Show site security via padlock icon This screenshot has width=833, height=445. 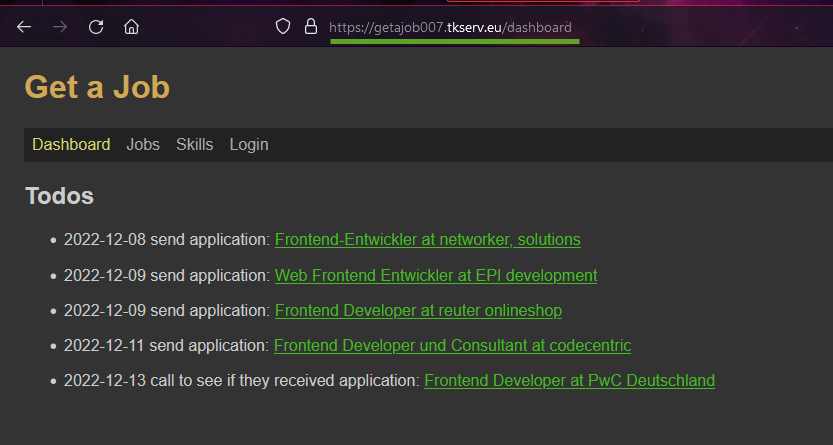(310, 27)
